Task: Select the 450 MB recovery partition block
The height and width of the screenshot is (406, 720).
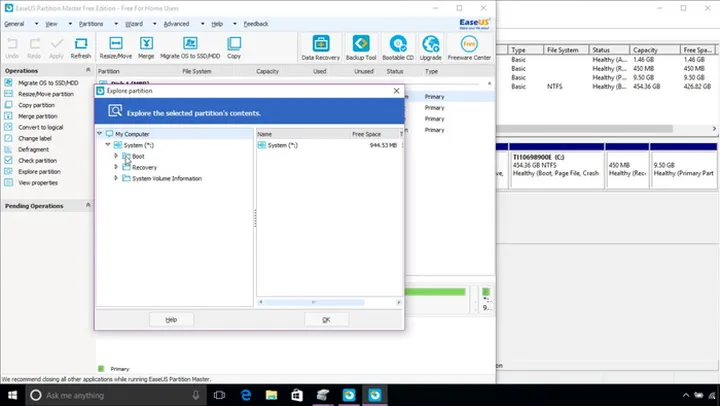Action: [x=627, y=165]
